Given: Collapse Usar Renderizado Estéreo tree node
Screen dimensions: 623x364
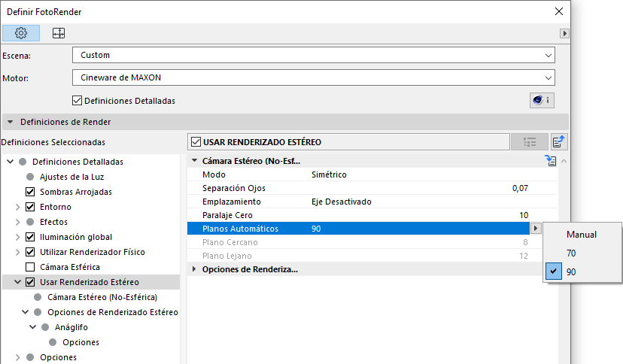Looking at the screenshot, I should [17, 282].
